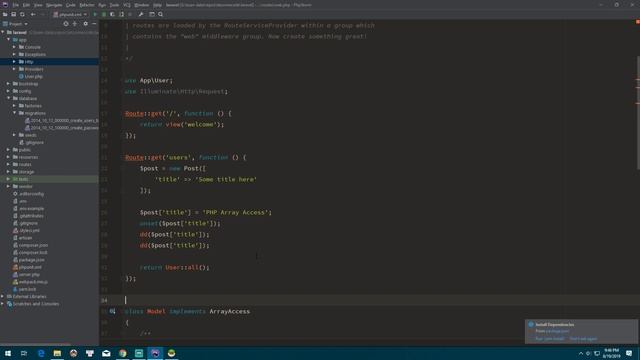Click the package.json link in notification
Viewport: 640px width, 360px height.
(x=557, y=331)
